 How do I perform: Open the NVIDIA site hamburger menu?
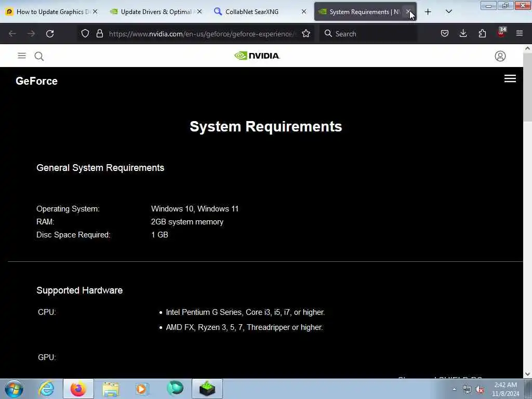pyautogui.click(x=22, y=56)
